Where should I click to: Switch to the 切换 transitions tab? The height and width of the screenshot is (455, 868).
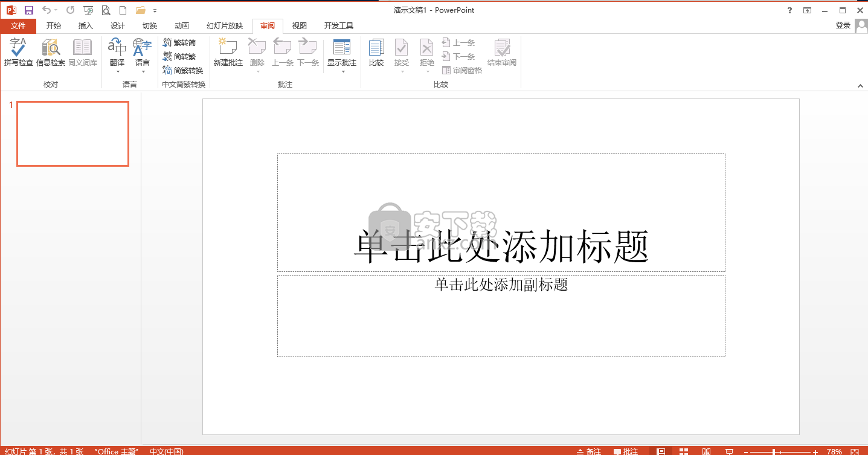point(150,25)
